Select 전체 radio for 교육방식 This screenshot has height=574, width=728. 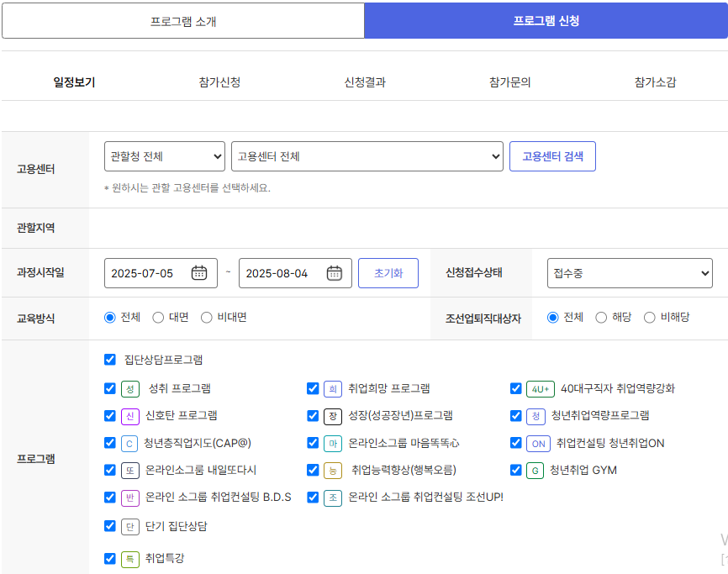pos(110,318)
